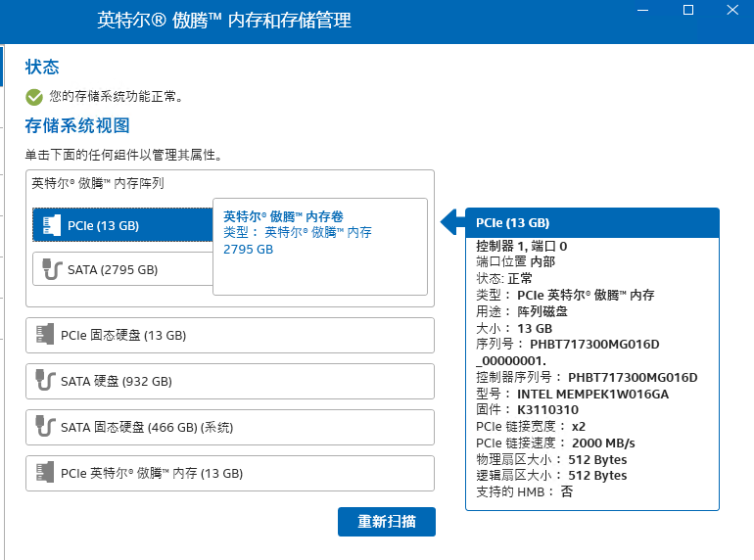Click the 类型：英特尔傲腾内存 volume type line
This screenshot has width=754, height=560.
(297, 233)
